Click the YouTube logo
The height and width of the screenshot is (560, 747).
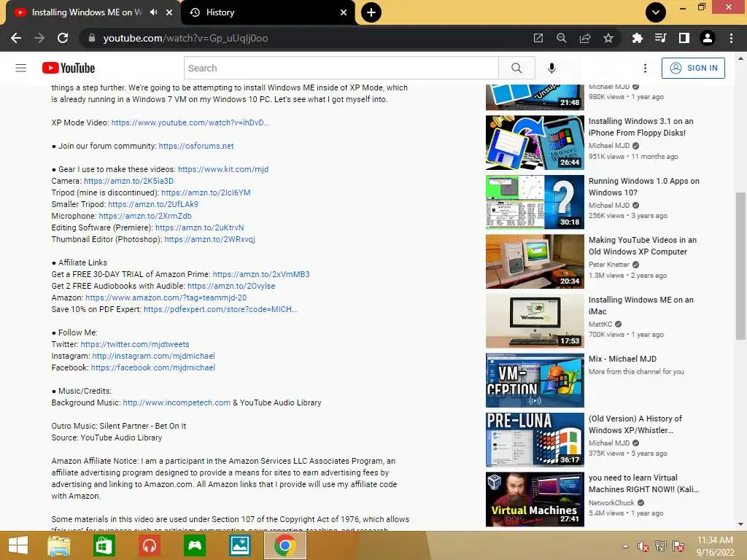coord(69,68)
